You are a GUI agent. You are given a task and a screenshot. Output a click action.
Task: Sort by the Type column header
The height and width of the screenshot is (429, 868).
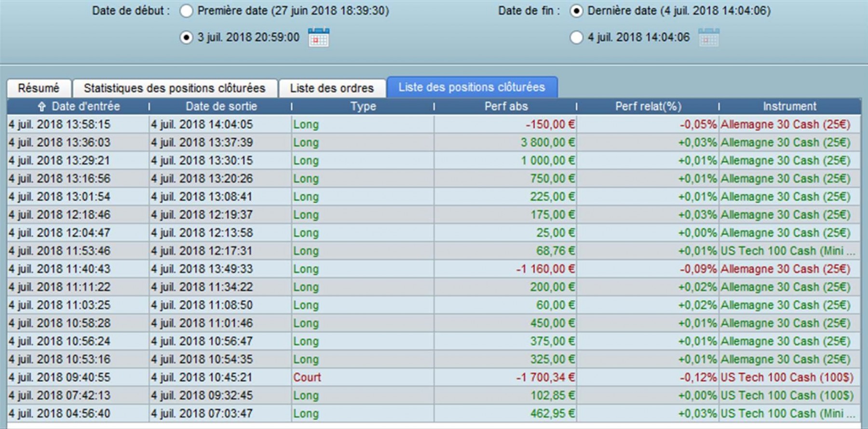(x=363, y=107)
